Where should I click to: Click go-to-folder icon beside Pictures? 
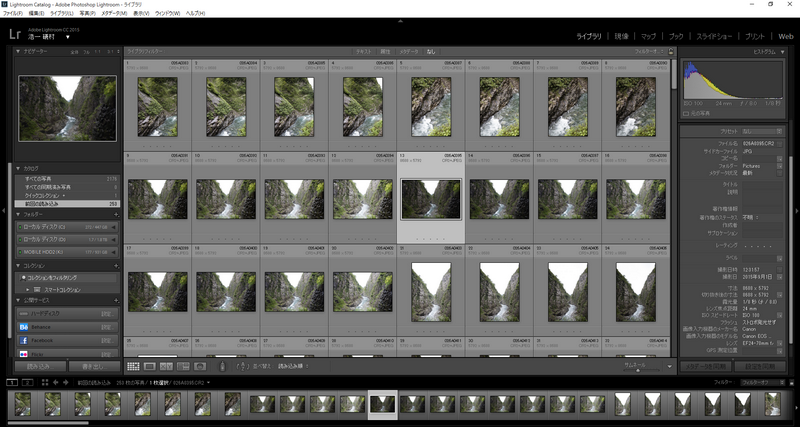pos(779,166)
